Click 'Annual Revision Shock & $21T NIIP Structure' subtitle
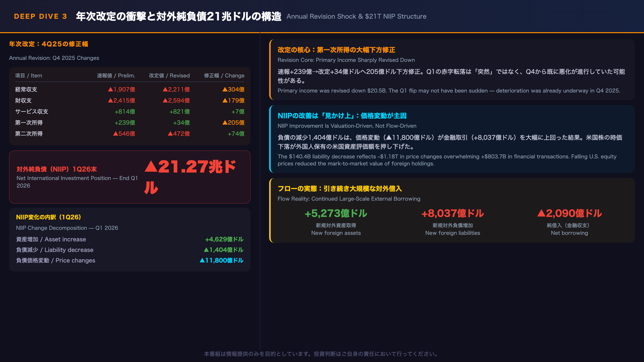This screenshot has width=644, height=362. [x=356, y=16]
